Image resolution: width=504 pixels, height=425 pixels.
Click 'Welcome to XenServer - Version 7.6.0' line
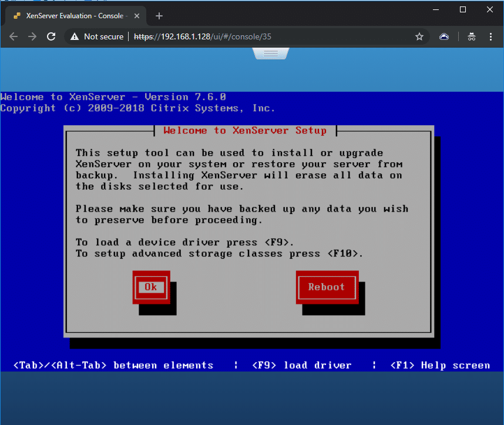pyautogui.click(x=113, y=97)
